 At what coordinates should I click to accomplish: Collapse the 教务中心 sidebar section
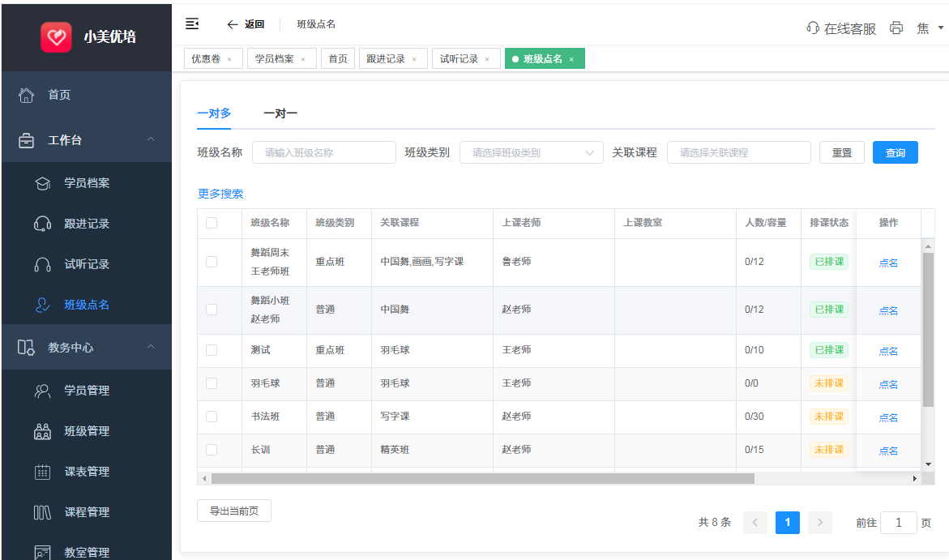tap(151, 348)
